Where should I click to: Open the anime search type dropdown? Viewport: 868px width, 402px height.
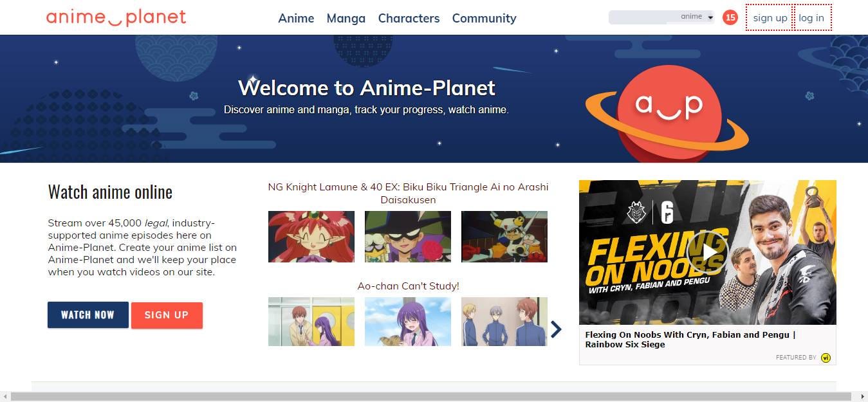697,17
